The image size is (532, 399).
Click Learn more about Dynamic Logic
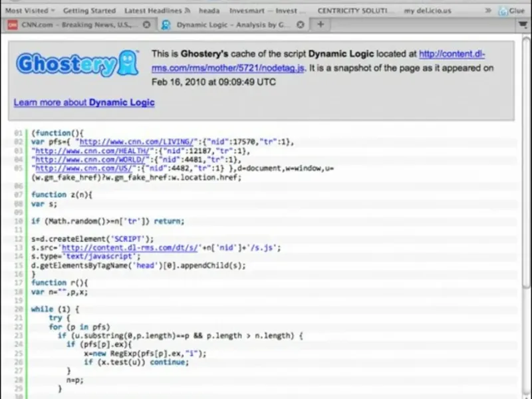[84, 102]
